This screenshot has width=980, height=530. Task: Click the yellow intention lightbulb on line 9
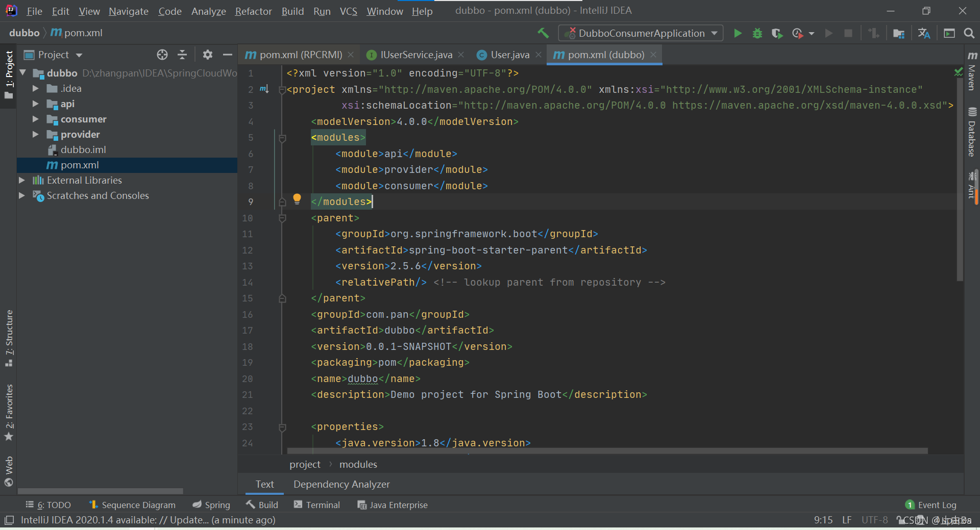[x=297, y=199]
